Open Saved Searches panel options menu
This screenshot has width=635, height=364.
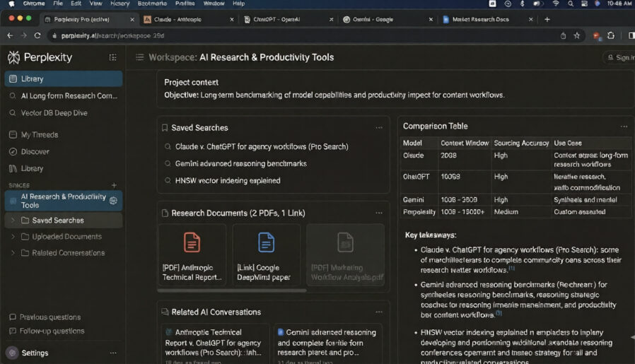click(x=378, y=127)
